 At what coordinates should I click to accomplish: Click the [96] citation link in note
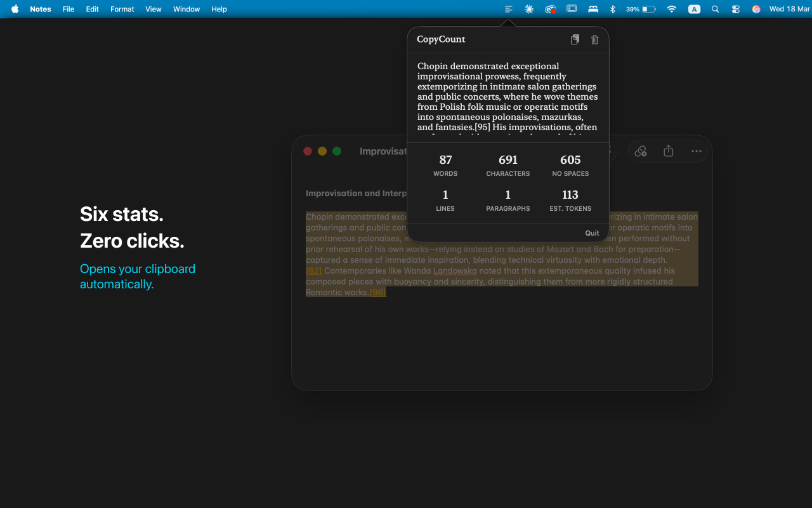click(x=377, y=292)
